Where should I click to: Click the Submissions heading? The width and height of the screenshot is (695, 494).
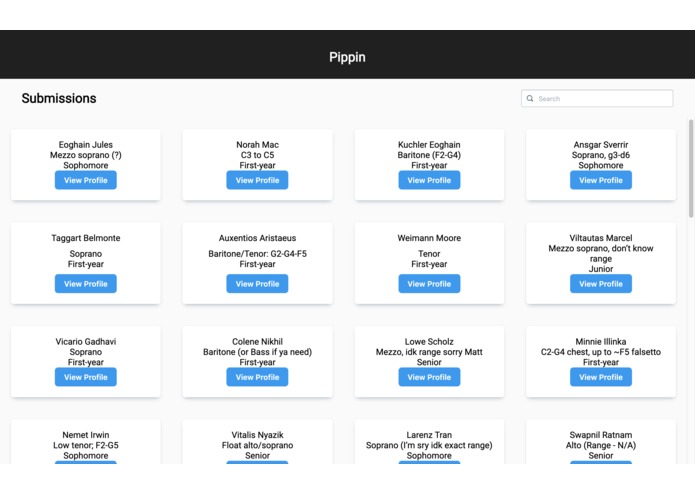[59, 98]
